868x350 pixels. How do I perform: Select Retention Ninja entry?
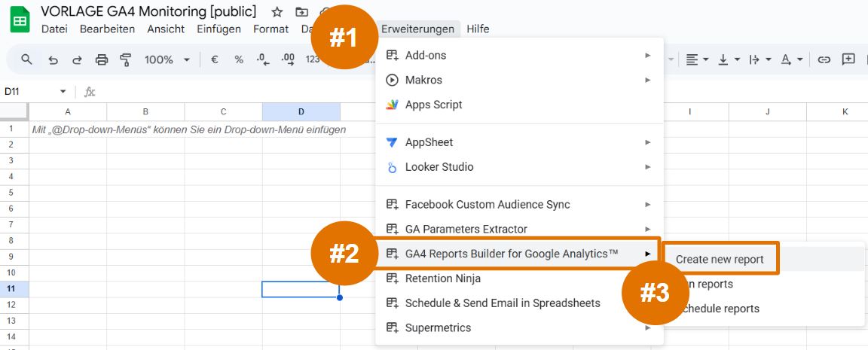pyautogui.click(x=518, y=278)
